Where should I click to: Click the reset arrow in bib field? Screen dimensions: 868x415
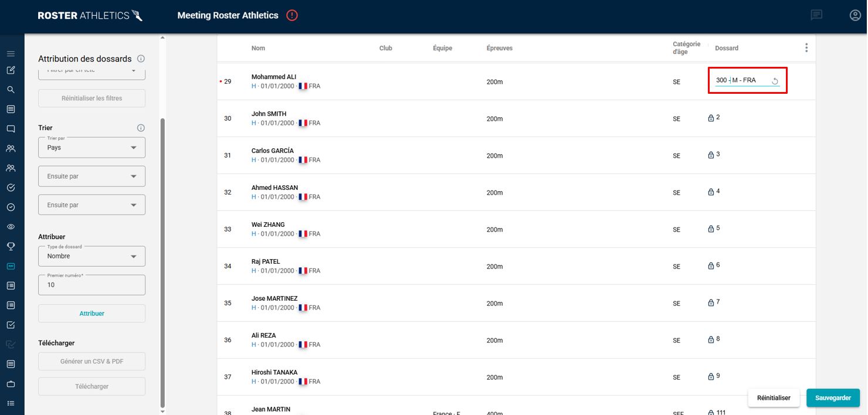pyautogui.click(x=775, y=81)
